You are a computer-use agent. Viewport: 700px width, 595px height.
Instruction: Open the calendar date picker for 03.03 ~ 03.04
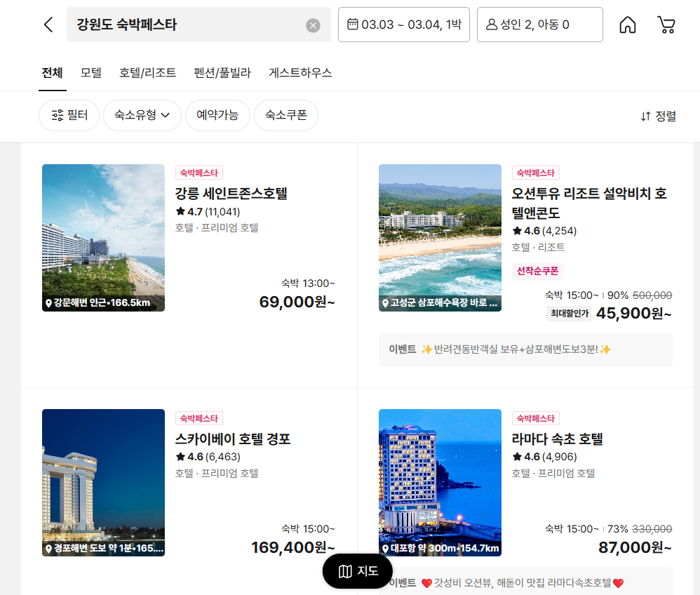(x=403, y=24)
